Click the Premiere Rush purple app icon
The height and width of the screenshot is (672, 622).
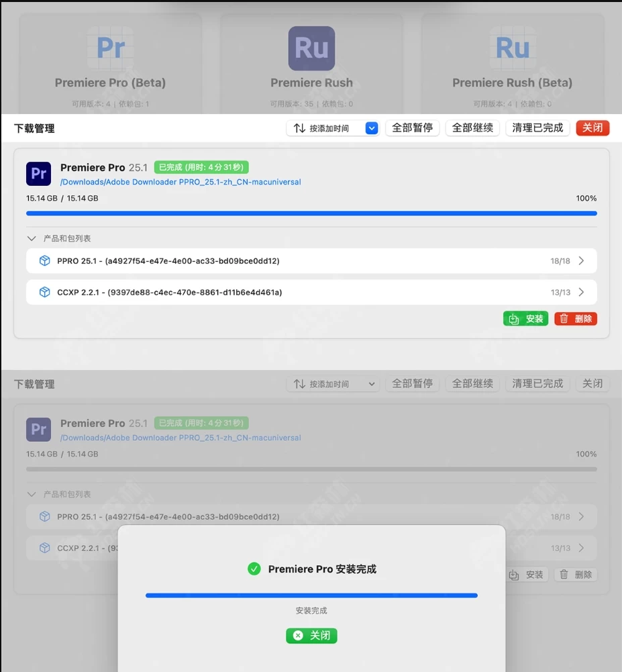coord(311,48)
